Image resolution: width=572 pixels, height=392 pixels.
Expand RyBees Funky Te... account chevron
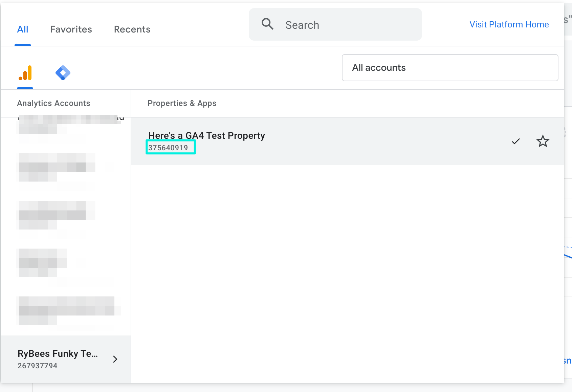click(115, 359)
